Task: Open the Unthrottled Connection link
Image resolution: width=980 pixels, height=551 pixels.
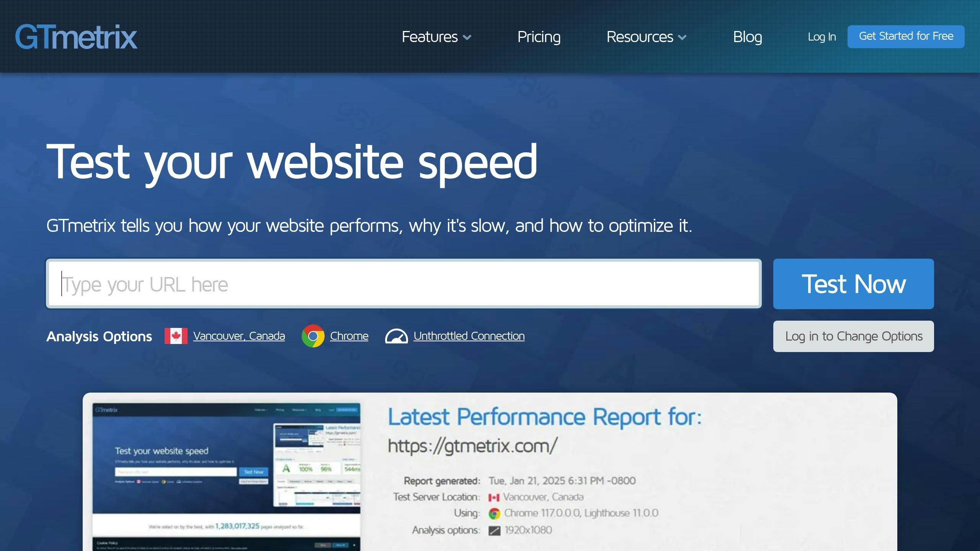Action: (469, 336)
